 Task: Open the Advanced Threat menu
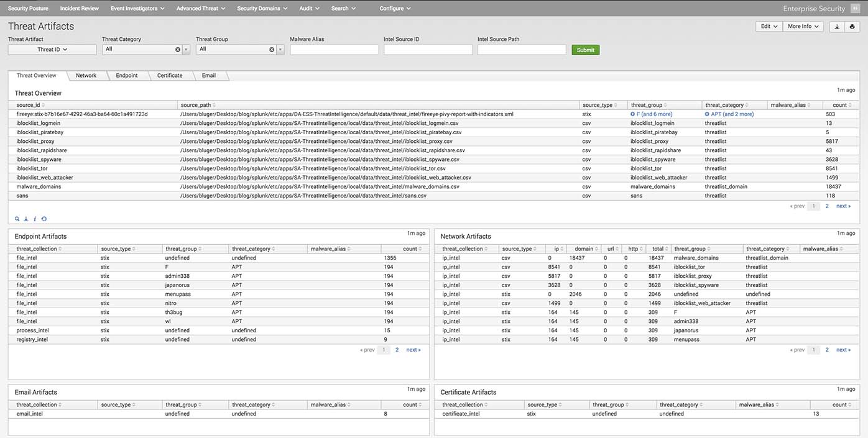[201, 9]
